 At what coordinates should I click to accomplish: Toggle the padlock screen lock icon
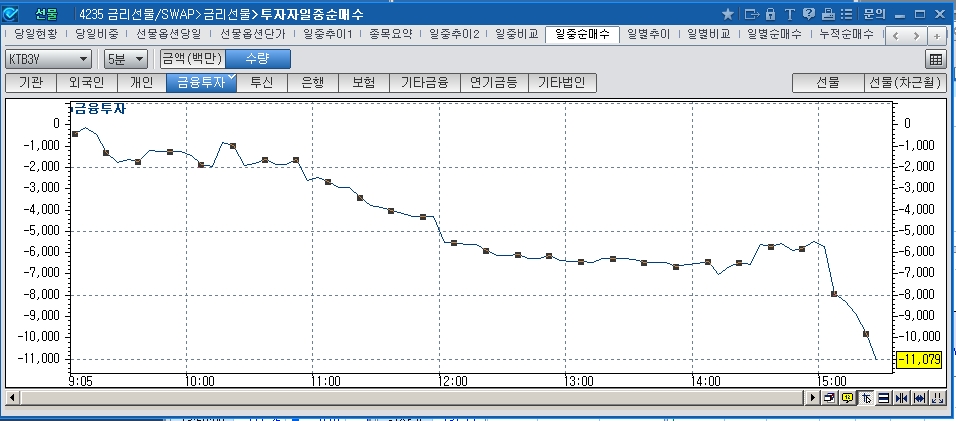pos(771,13)
